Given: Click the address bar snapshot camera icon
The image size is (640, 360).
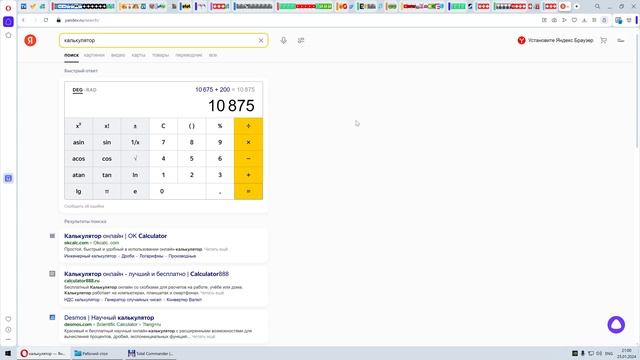Looking at the screenshot, I should tap(554, 20).
